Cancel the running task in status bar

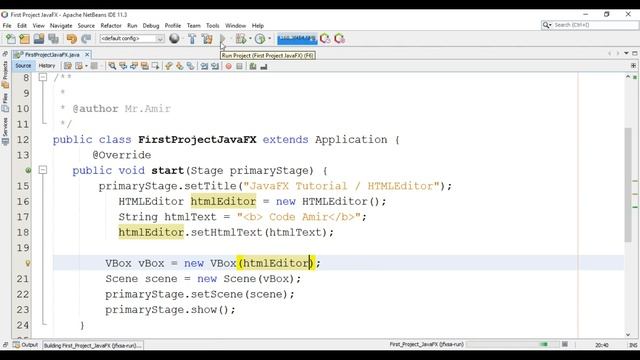[x=565, y=344]
